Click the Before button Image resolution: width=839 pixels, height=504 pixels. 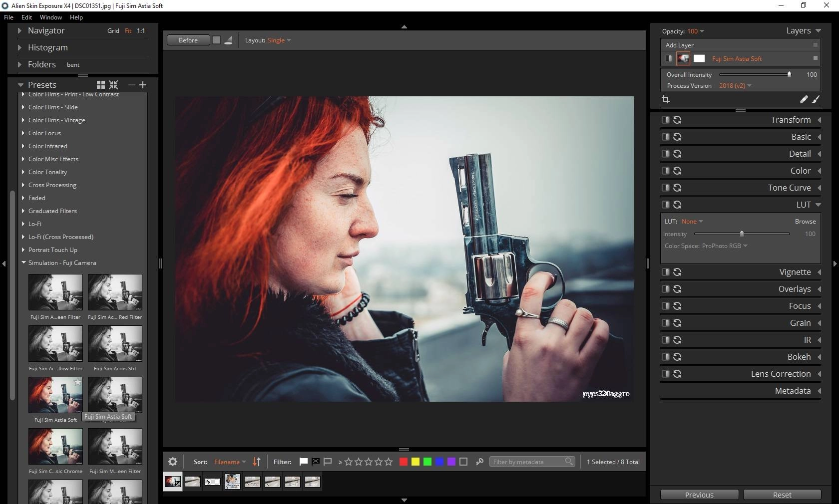188,40
